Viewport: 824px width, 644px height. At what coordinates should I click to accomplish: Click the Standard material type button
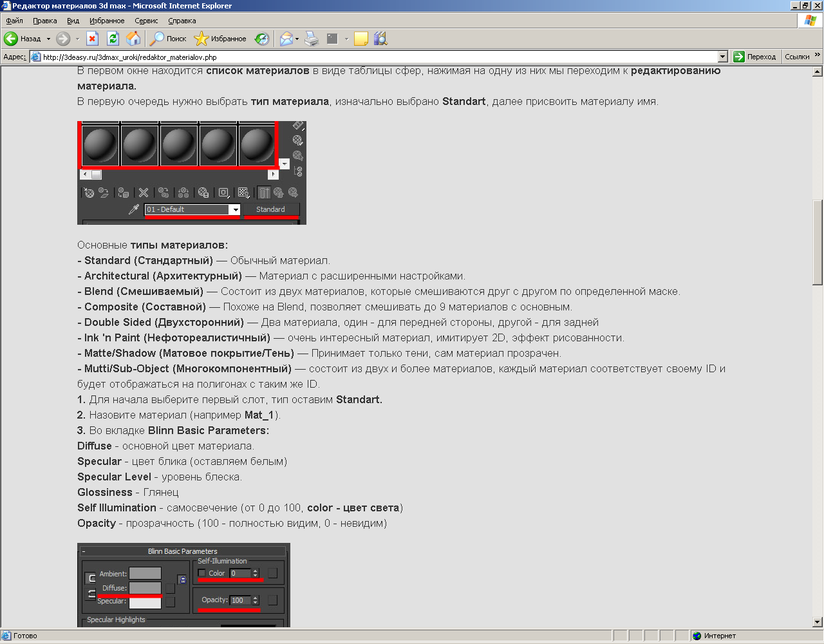click(x=270, y=209)
